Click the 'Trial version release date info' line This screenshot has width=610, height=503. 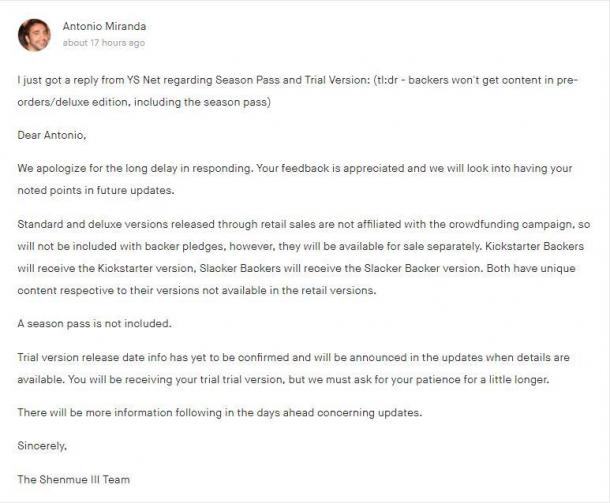294,358
